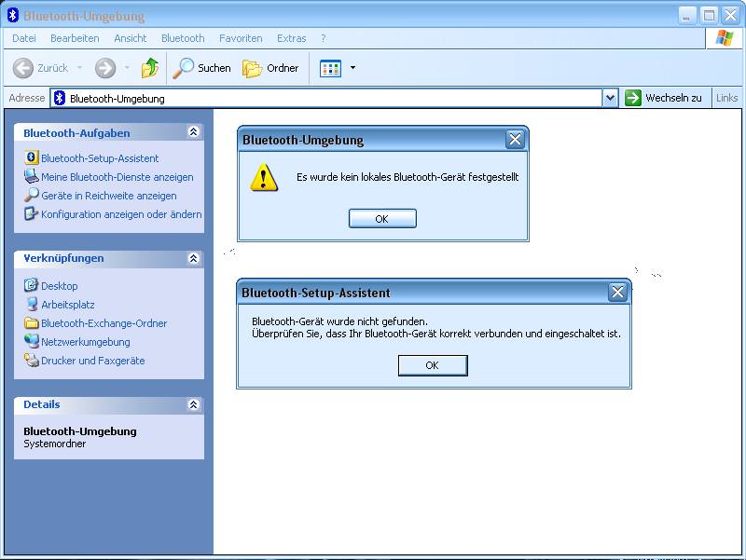Go up one folder level icon

pos(150,68)
